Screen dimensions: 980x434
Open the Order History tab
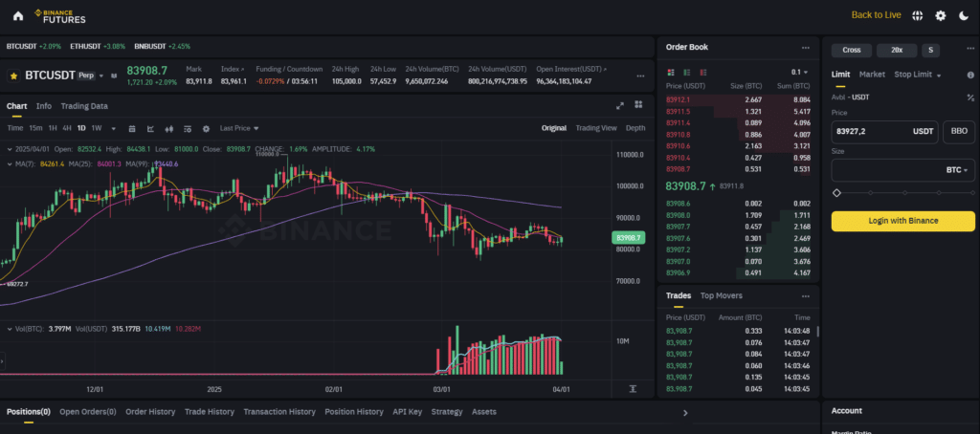tap(150, 412)
